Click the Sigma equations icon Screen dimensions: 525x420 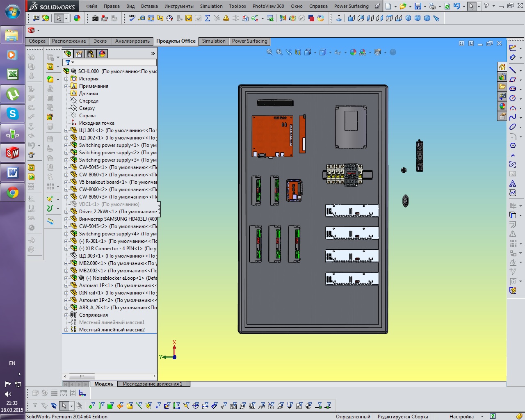[x=207, y=18]
